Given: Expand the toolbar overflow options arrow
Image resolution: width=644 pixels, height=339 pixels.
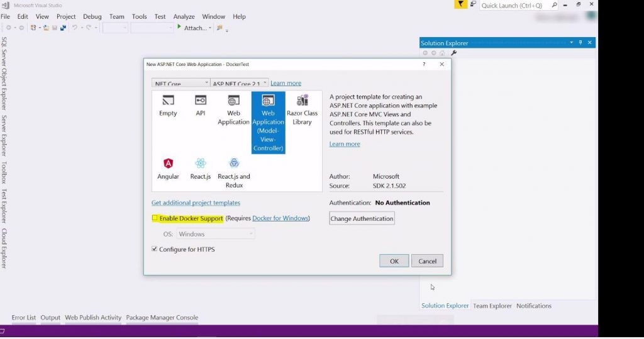Looking at the screenshot, I should [226, 30].
